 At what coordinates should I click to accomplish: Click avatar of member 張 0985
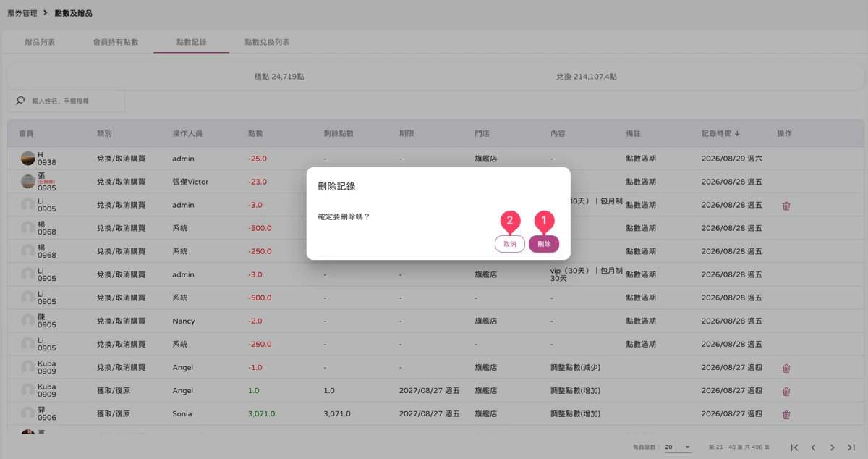27,181
